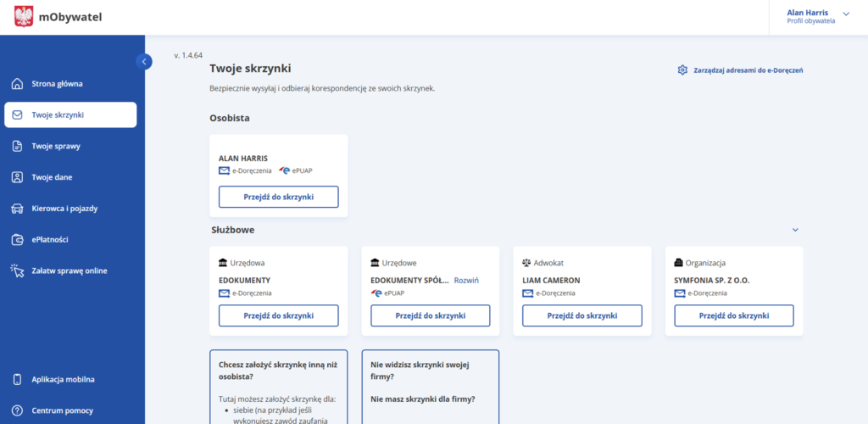Click the e-Doręczenia icon on SYMFONIA card
Screen dimensions: 868x424
tap(680, 293)
